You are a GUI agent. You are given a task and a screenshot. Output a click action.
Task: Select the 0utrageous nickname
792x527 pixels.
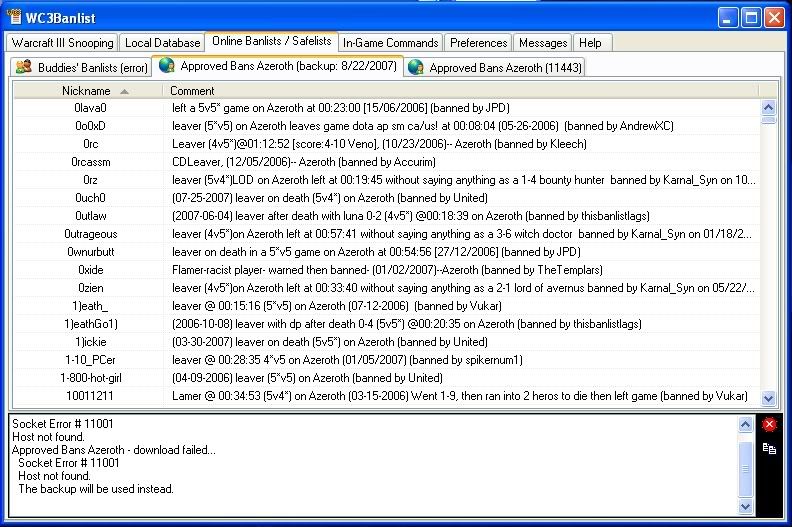coord(90,234)
